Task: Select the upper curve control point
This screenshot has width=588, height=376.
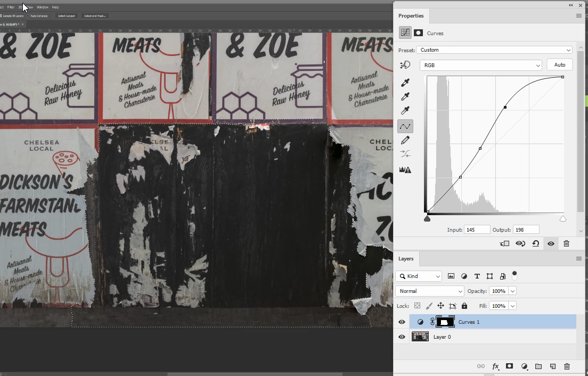Action: [x=505, y=107]
